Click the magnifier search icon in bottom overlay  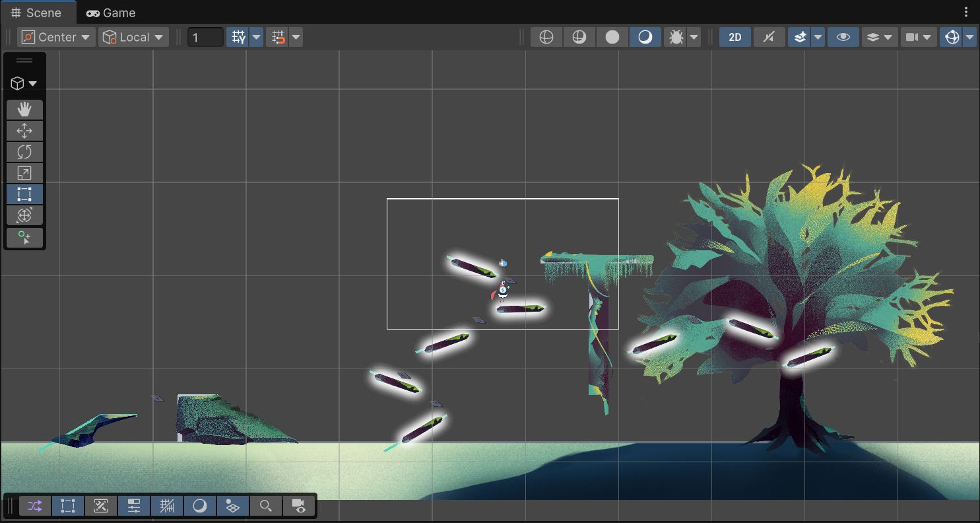coord(266,506)
